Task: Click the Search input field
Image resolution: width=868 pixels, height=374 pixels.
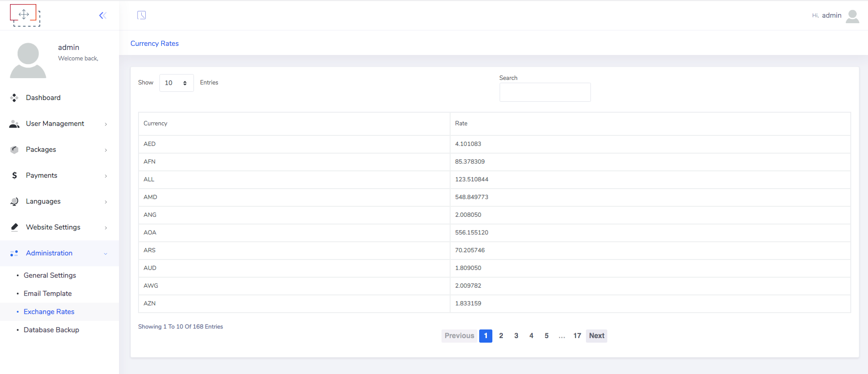Action: click(x=545, y=92)
